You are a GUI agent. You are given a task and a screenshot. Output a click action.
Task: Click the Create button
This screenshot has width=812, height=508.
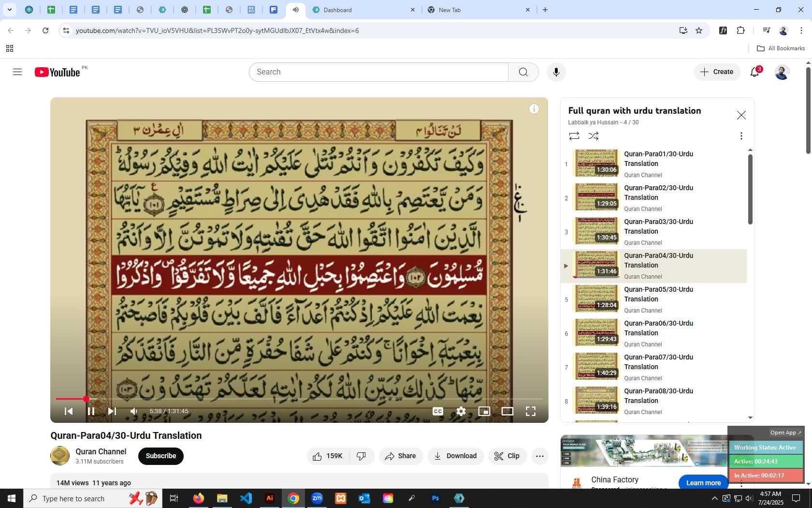tap(717, 72)
